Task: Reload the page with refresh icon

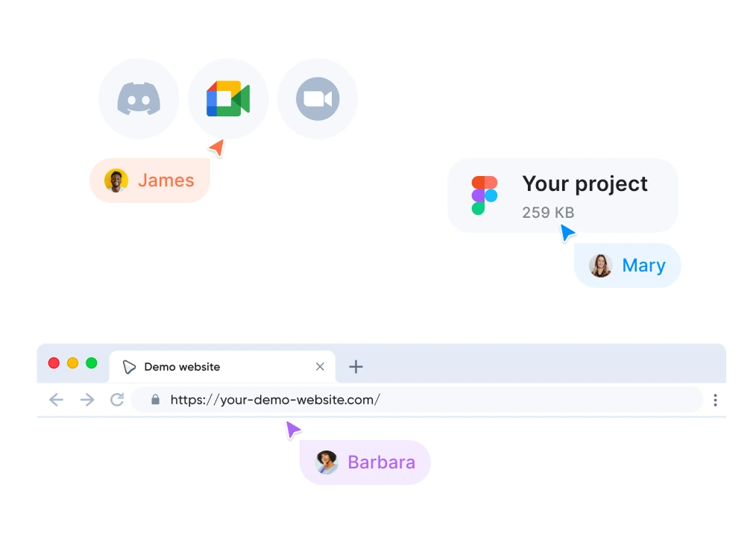Action: click(x=117, y=400)
